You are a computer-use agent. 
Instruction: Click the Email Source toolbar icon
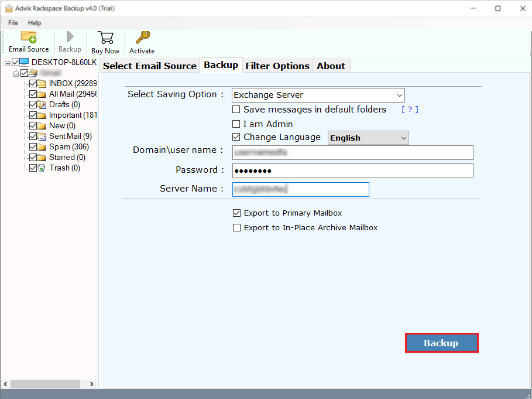coord(29,37)
